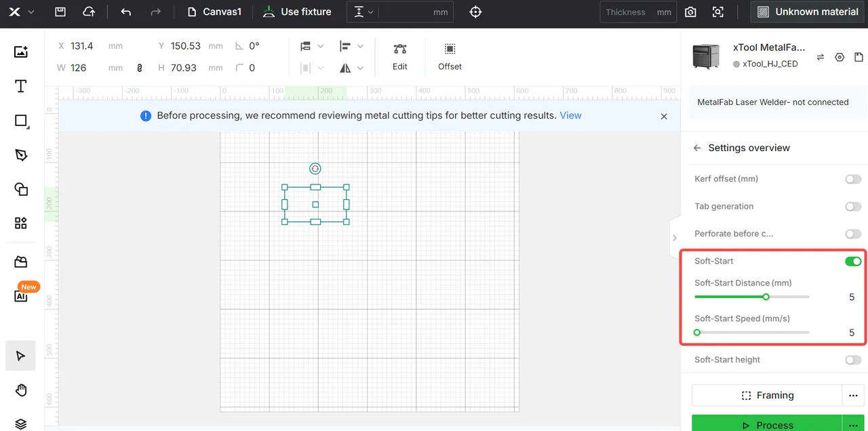Open the distance measurement mode dropdown
This screenshot has height=431, width=868.
363,12
